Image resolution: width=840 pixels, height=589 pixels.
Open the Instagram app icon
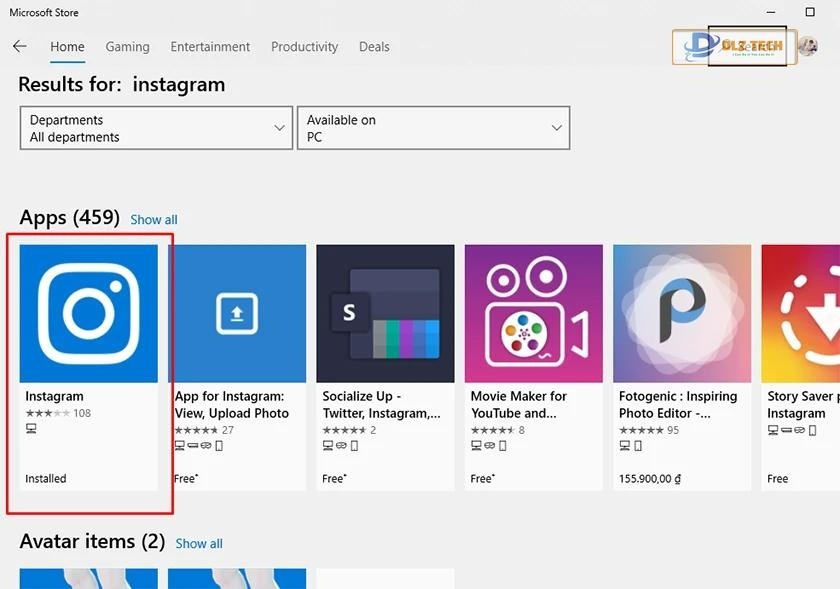(88, 312)
